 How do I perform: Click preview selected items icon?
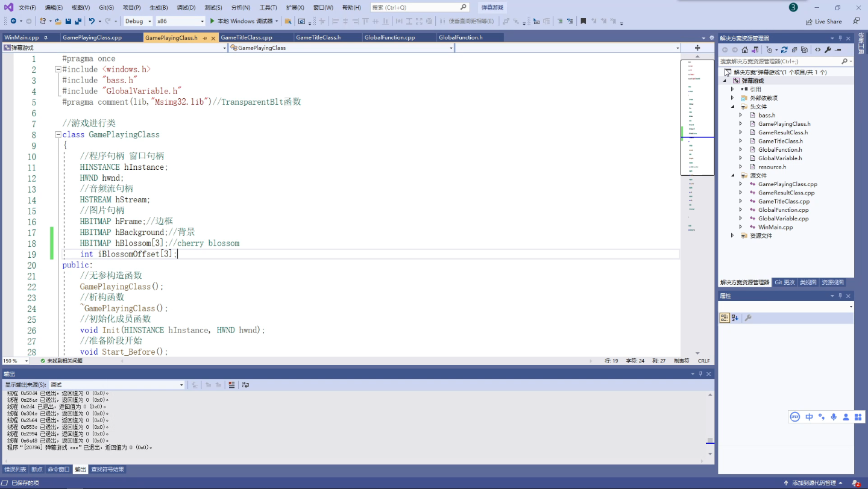(x=838, y=50)
